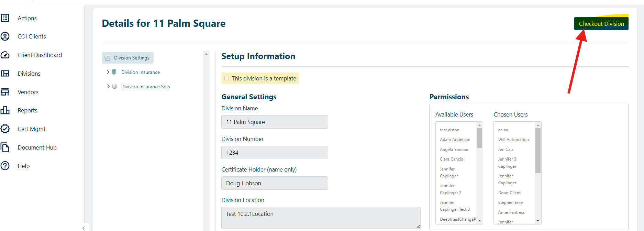The width and height of the screenshot is (644, 231).
Task: Expand the Division Insurance Sets node
Action: (x=108, y=87)
